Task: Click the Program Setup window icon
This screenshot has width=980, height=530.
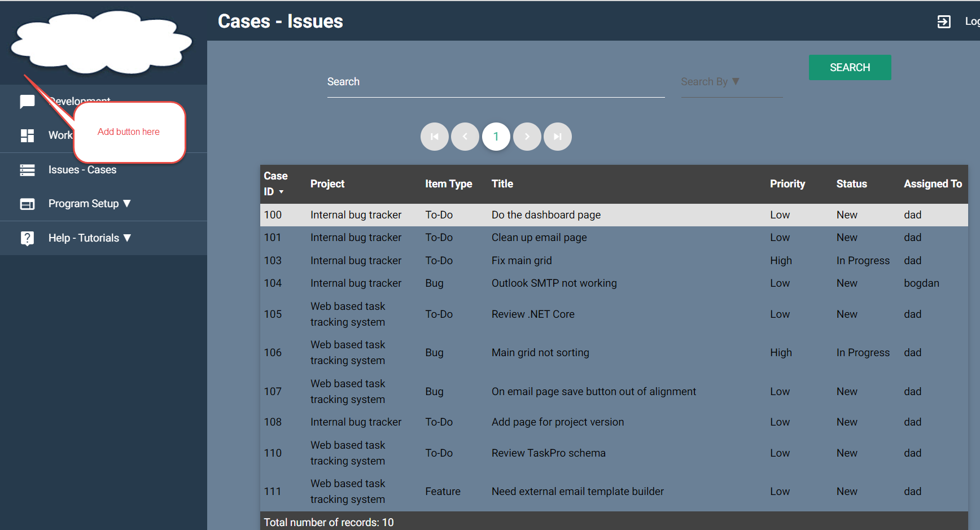Action: (27, 204)
